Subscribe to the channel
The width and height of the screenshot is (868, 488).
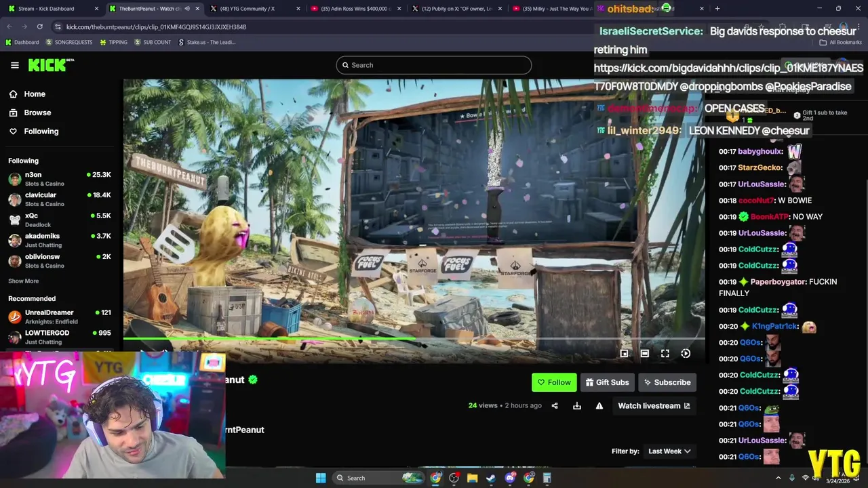point(667,382)
